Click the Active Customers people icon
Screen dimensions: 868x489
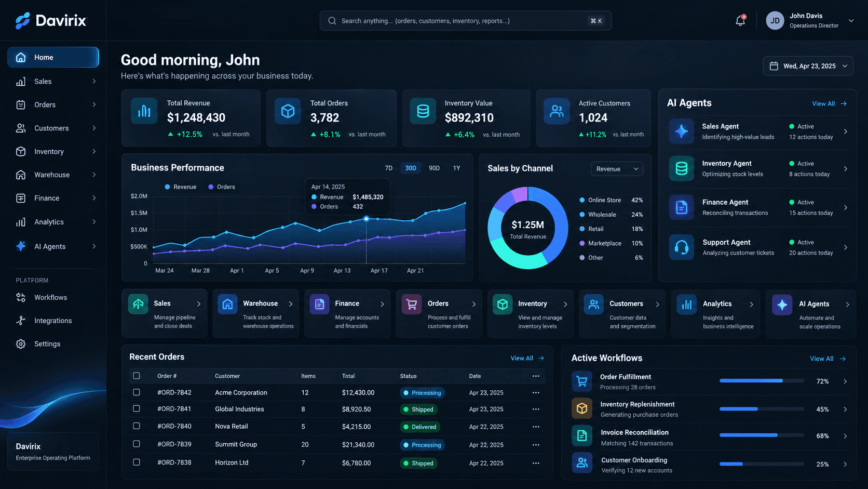coord(557,111)
